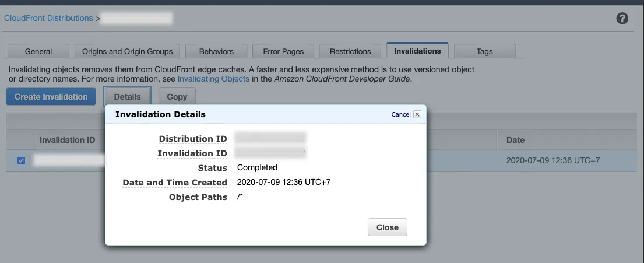Click Close in Invalidation Details dialog
The height and width of the screenshot is (263, 644).
[x=388, y=227]
